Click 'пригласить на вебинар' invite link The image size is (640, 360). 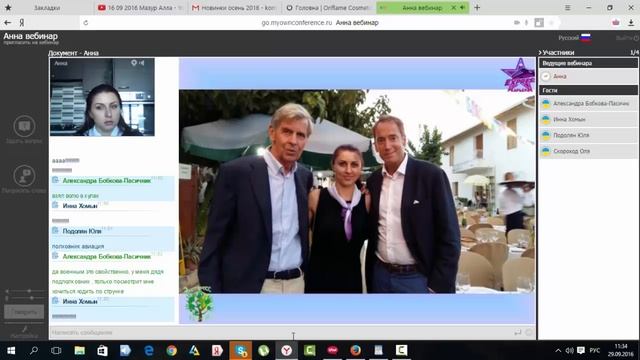click(x=31, y=42)
